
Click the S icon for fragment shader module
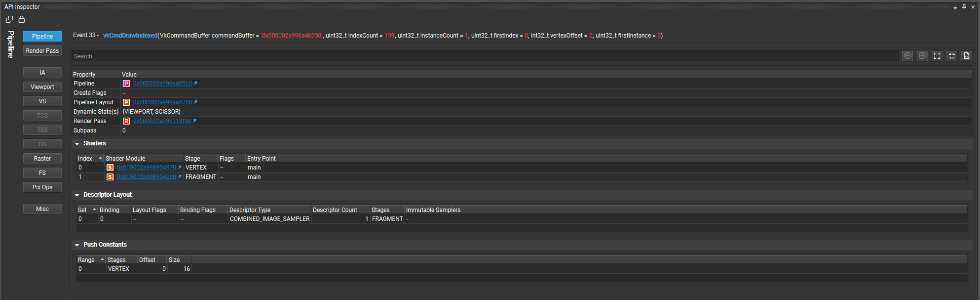tap(110, 177)
